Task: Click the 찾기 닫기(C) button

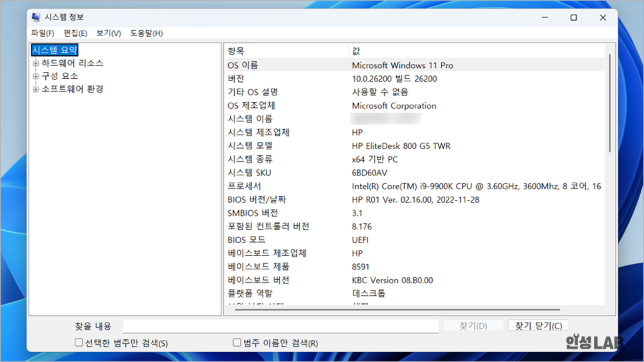Action: point(539,326)
